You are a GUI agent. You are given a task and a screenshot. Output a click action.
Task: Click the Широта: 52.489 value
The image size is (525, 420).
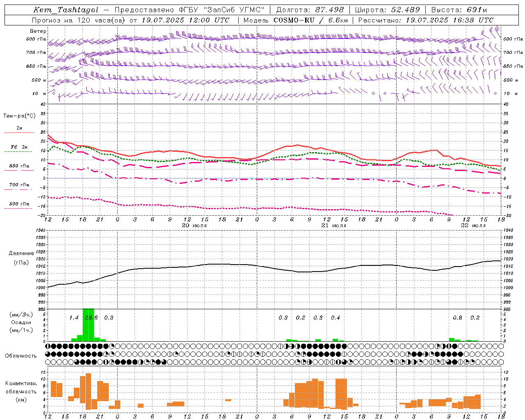(x=387, y=10)
